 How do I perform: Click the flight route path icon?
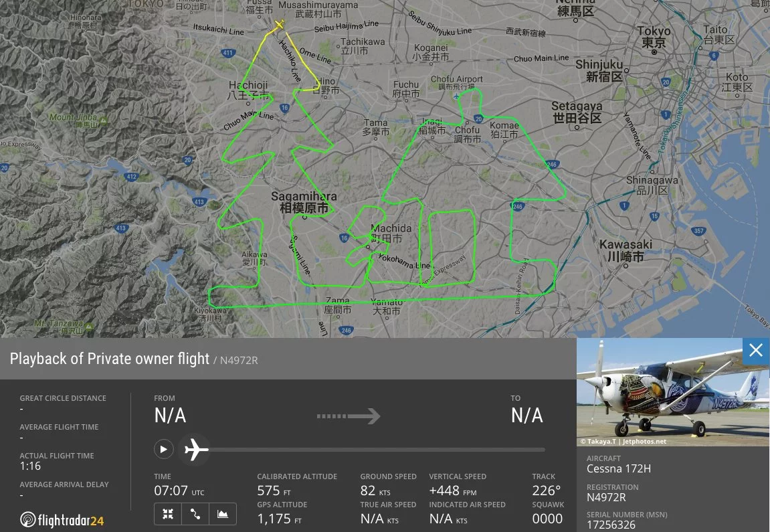tap(195, 514)
